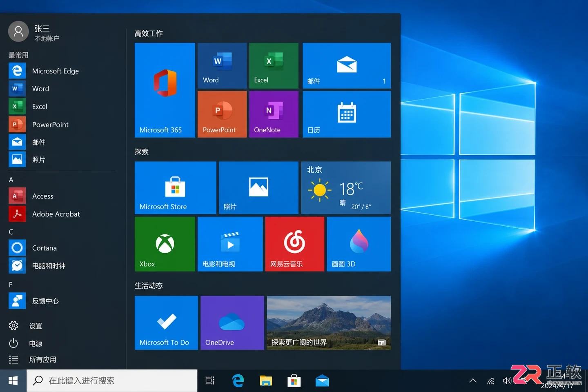The image size is (588, 392).
Task: Focus the 在此键入进行搜索 taskbar search box
Action: click(112, 381)
